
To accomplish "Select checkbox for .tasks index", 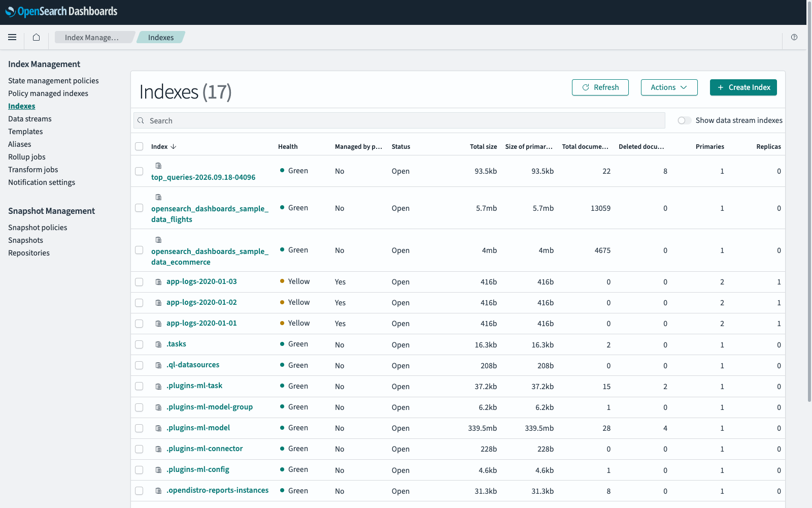I will coord(139,344).
